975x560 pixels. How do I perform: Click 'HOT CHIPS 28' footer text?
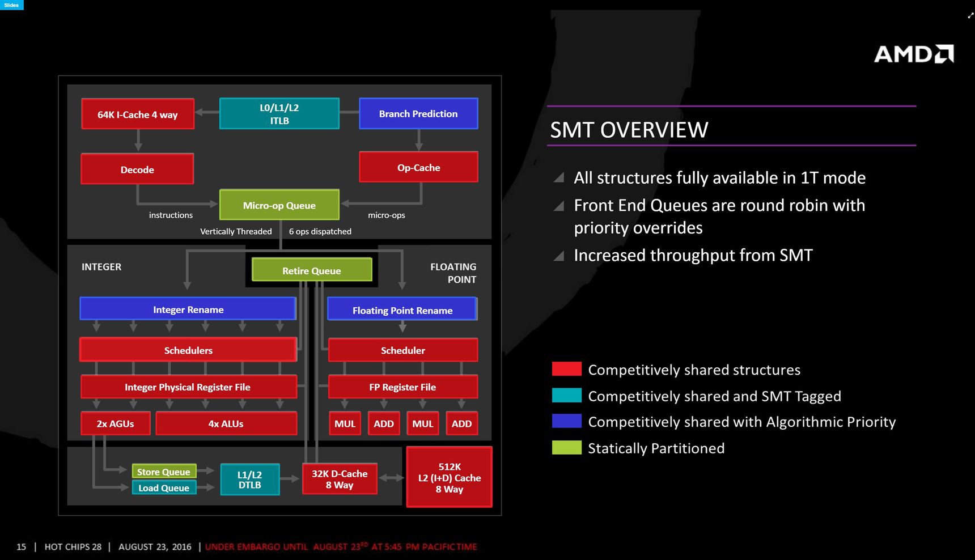[x=73, y=547]
